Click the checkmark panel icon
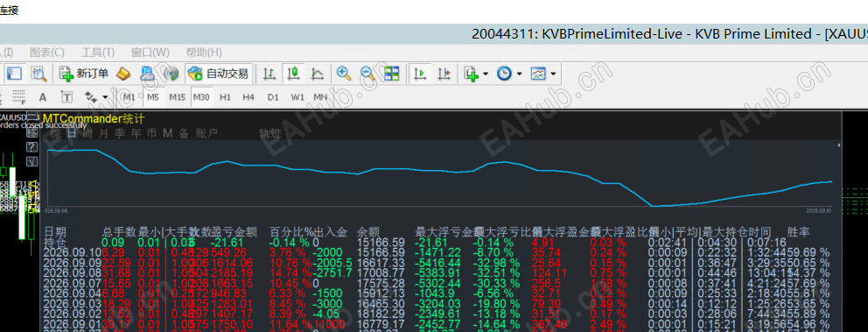868x332 pixels. [32, 161]
